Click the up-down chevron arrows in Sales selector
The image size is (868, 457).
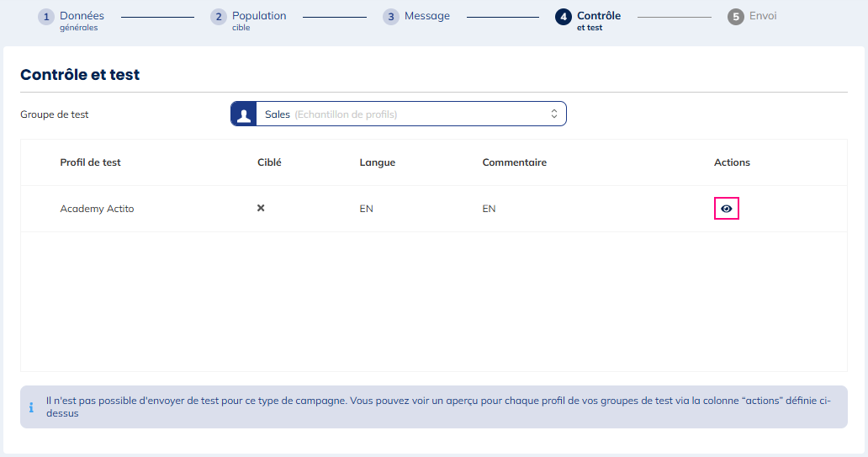[554, 114]
